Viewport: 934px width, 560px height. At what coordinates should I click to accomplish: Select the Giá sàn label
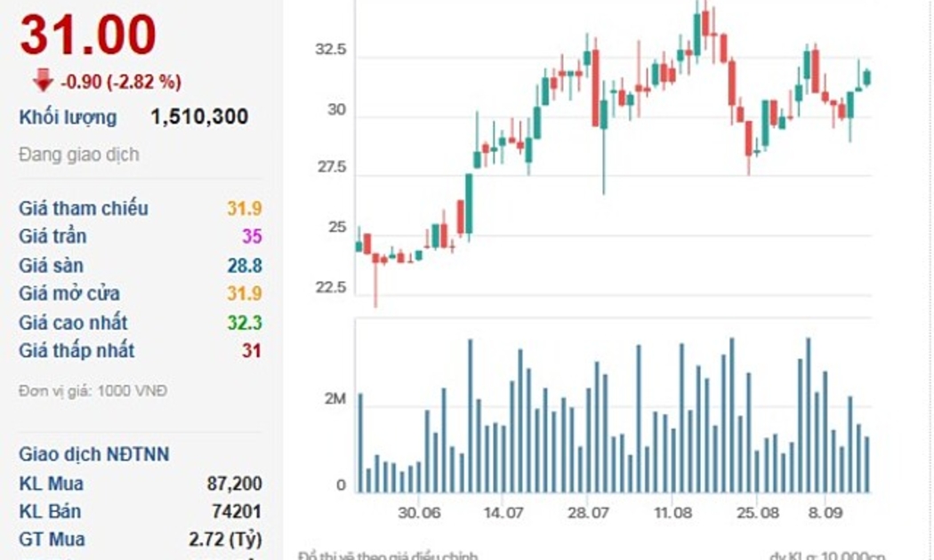point(51,266)
